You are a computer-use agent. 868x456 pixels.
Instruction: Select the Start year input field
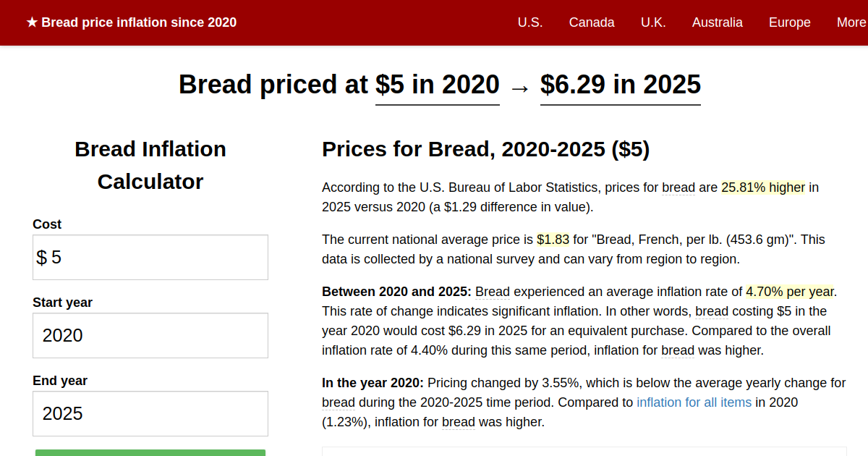pos(150,335)
